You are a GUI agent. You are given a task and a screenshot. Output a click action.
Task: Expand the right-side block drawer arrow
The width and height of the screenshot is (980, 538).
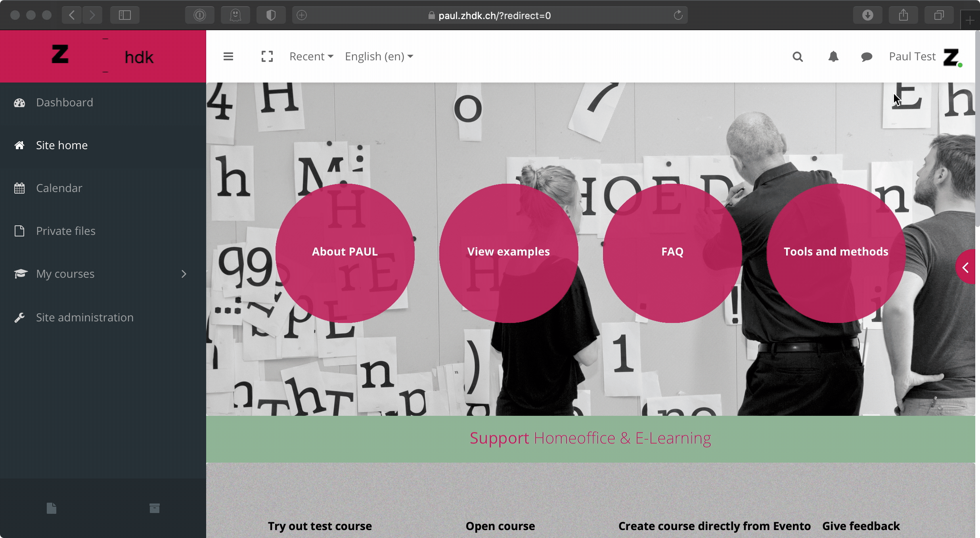click(x=966, y=267)
